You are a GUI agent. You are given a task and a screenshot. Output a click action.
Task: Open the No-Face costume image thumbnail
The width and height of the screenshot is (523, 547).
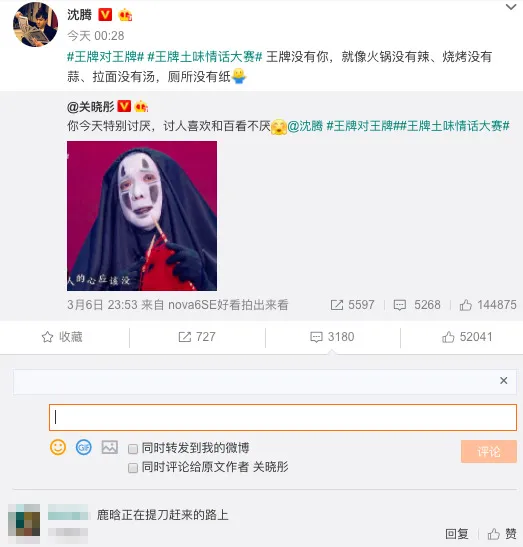coord(142,216)
